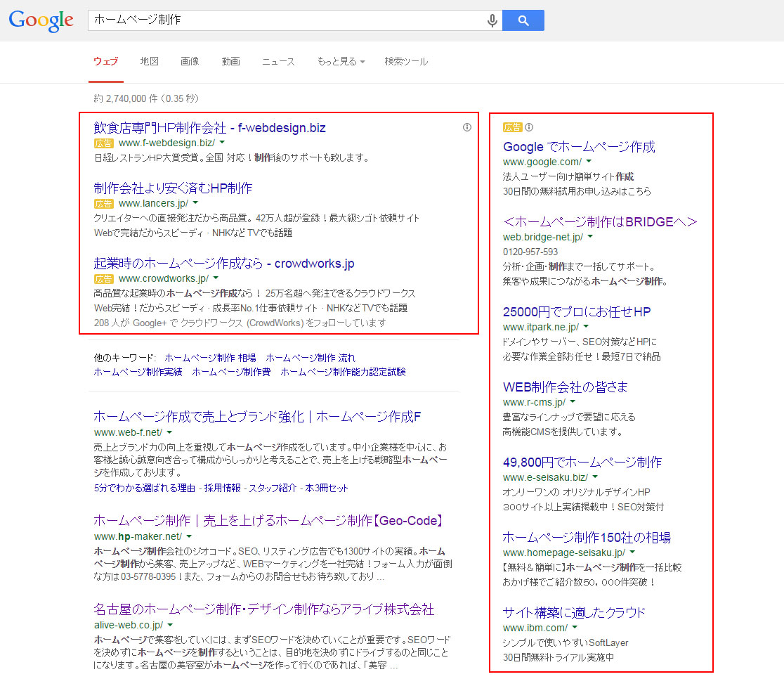Open the 制作会社より安く済むHP制作 ad
The height and width of the screenshot is (679, 784).
click(x=173, y=188)
